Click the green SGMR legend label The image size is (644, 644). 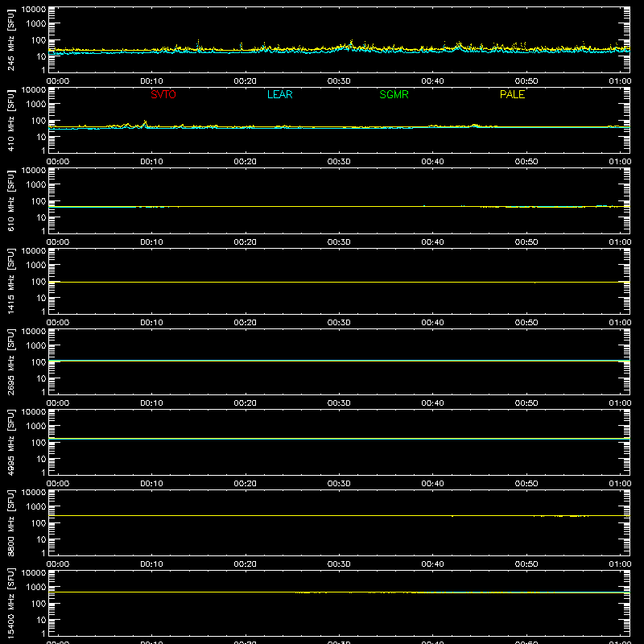pyautogui.click(x=394, y=94)
